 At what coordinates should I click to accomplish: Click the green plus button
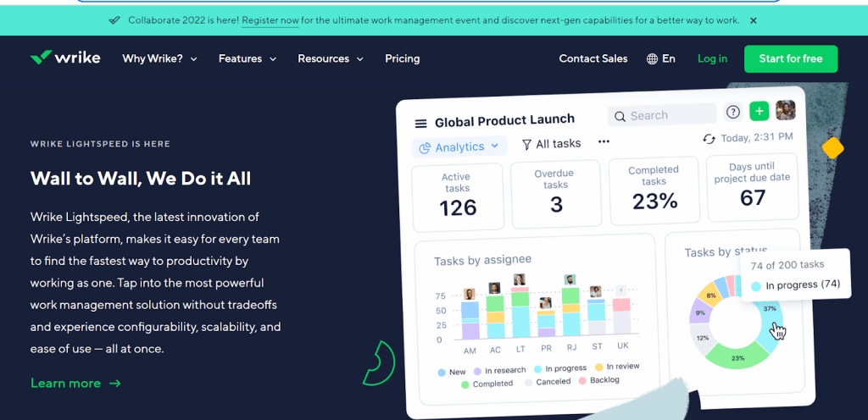pos(759,111)
